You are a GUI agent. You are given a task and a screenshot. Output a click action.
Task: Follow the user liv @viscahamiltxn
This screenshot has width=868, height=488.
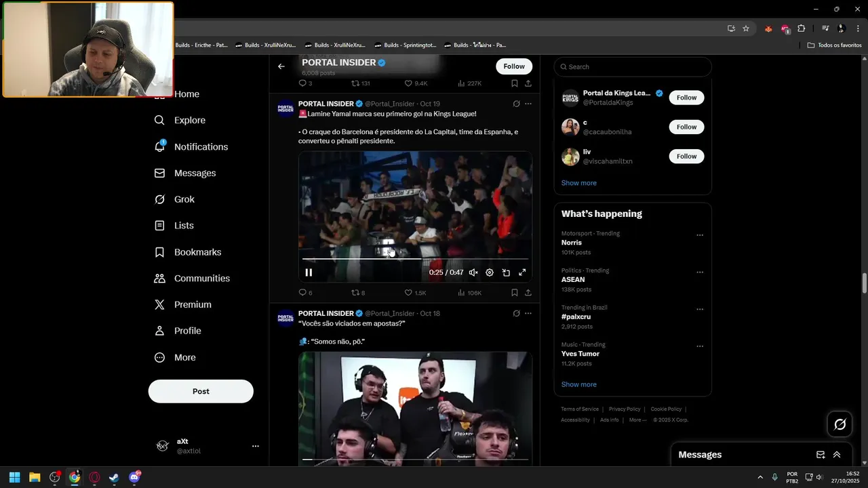pyautogui.click(x=686, y=156)
